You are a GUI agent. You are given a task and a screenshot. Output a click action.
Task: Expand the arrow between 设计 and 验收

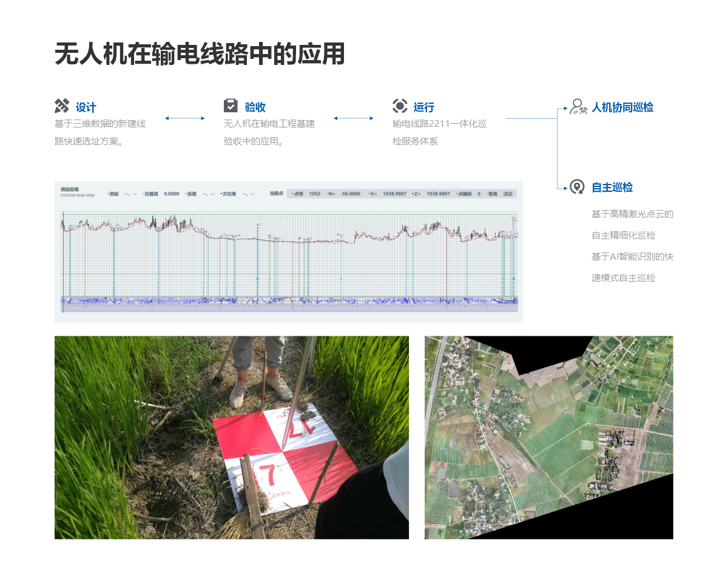click(x=185, y=119)
